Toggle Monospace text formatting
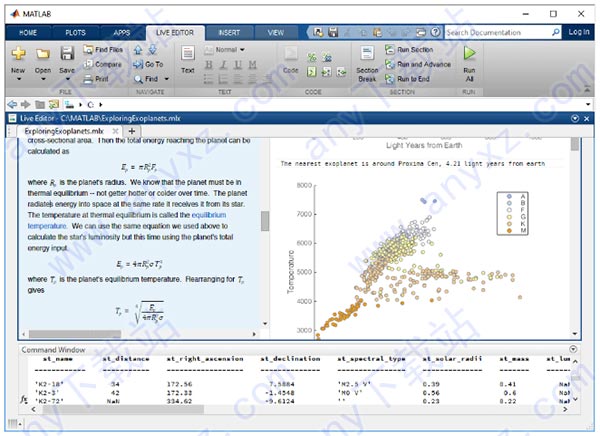The height and width of the screenshot is (436, 600). 252,65
